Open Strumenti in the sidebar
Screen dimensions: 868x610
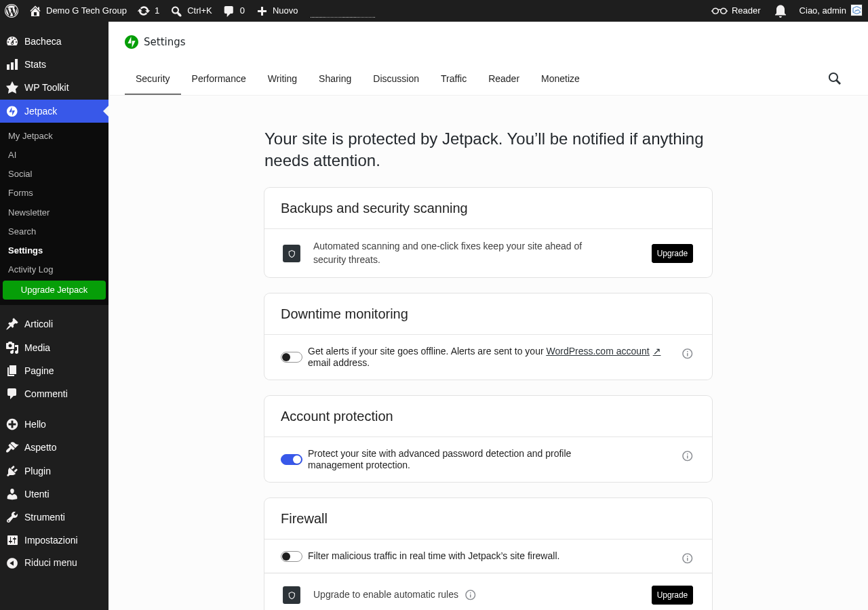[x=54, y=517]
